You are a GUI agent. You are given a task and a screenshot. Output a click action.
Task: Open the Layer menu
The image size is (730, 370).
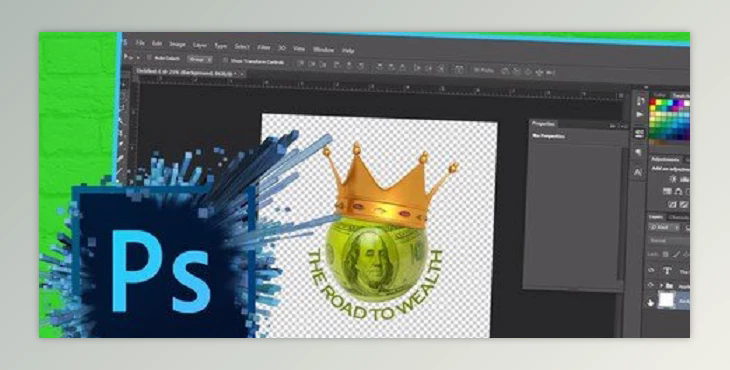coord(200,45)
